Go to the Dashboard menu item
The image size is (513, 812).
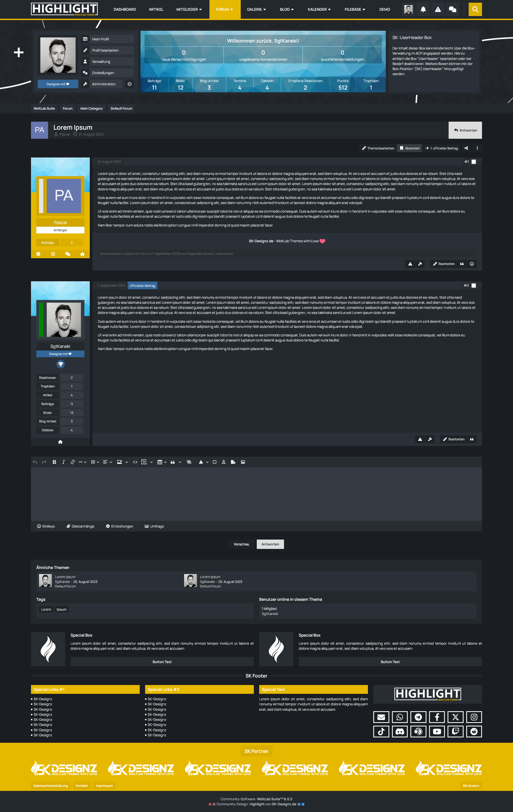[x=125, y=9]
